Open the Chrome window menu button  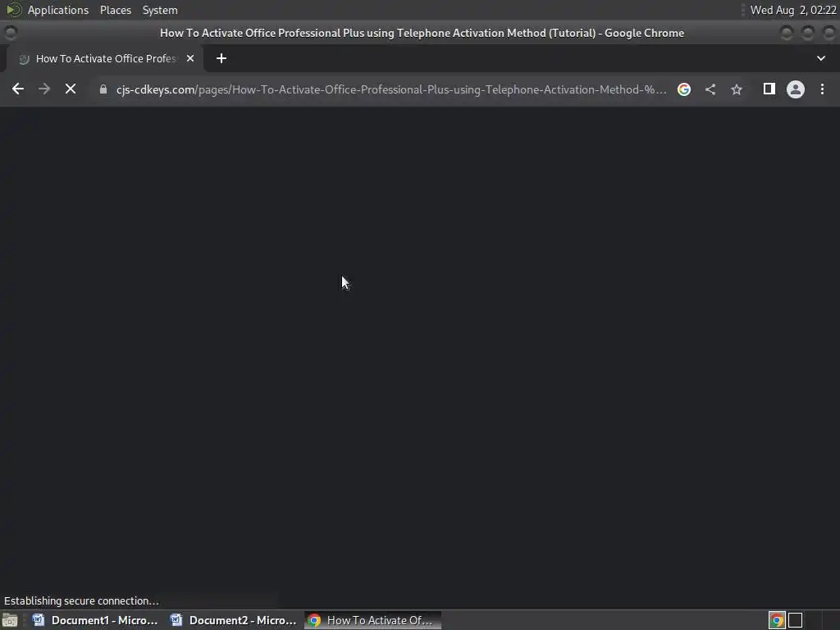coord(11,33)
